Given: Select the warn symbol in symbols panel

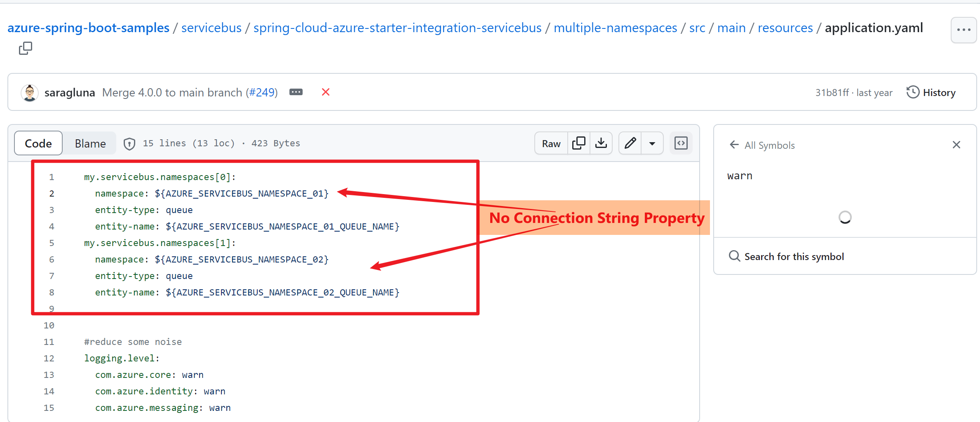Looking at the screenshot, I should coord(740,176).
